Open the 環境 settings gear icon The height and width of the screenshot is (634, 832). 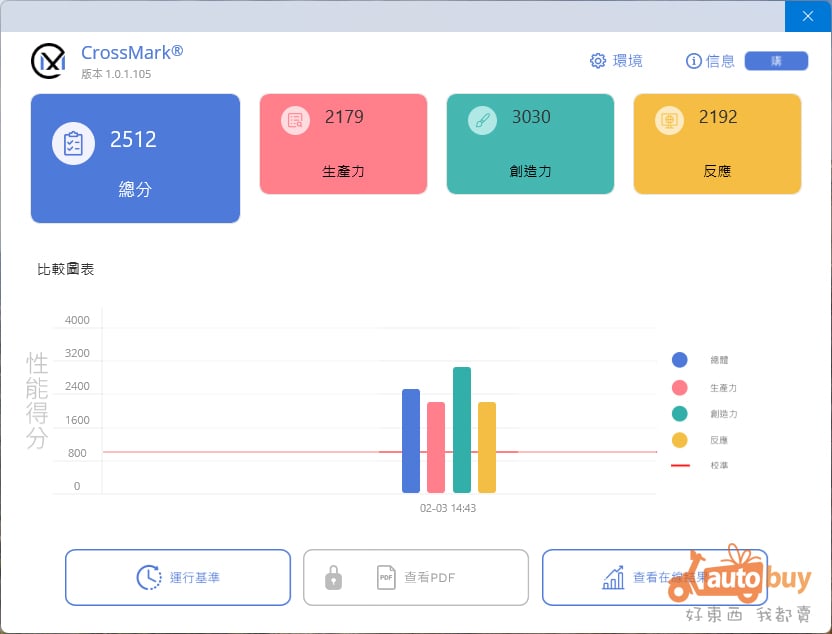tap(598, 61)
